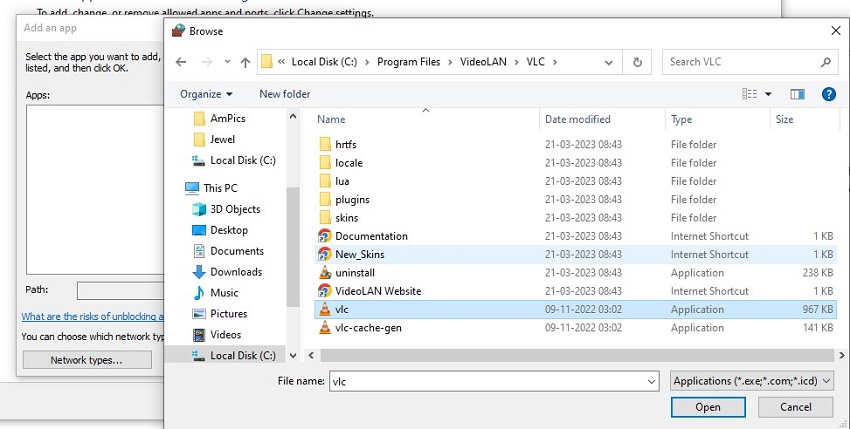Open the Applications file type filter
Image resolution: width=850 pixels, height=429 pixels.
coord(751,381)
